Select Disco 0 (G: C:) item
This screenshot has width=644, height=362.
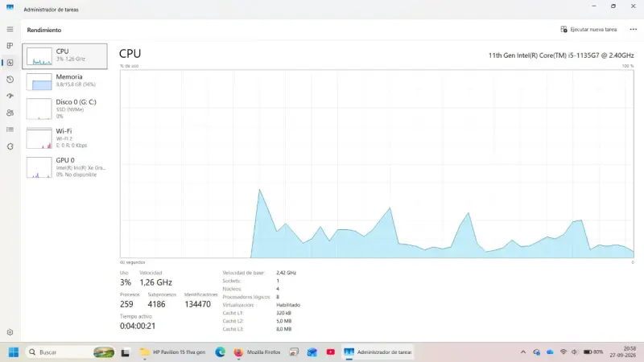[65, 109]
